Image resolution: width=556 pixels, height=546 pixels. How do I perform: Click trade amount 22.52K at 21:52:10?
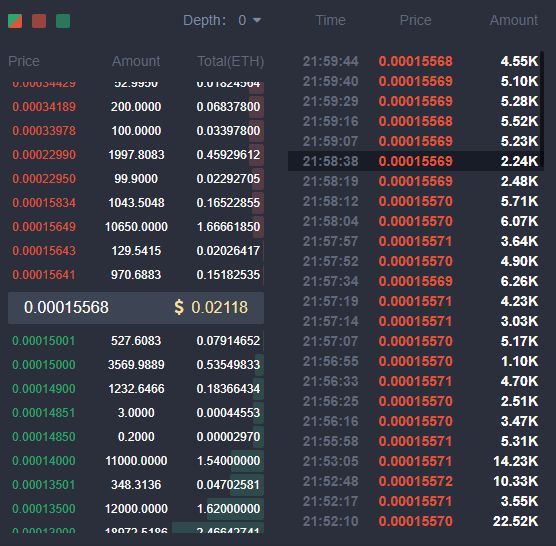(x=516, y=522)
